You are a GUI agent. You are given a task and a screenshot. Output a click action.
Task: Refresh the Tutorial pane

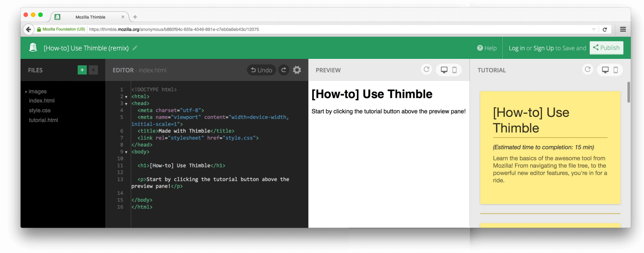[x=587, y=69]
